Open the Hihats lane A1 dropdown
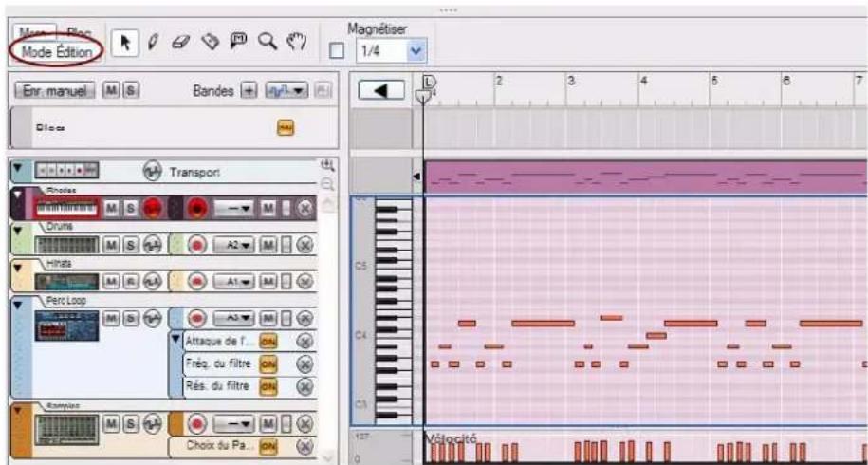The image size is (868, 465). [x=234, y=281]
